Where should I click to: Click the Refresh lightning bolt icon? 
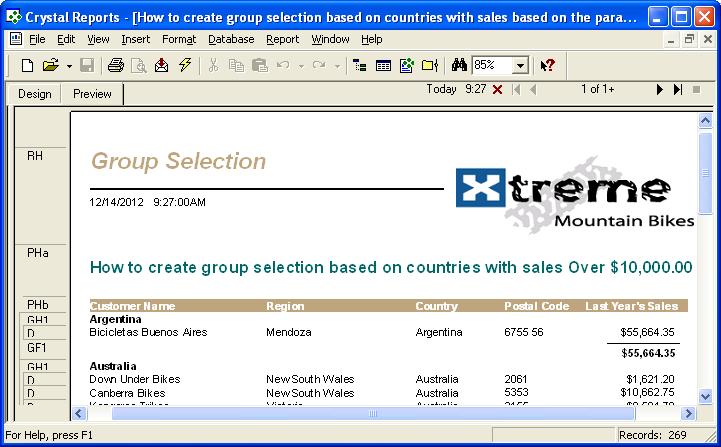(185, 66)
